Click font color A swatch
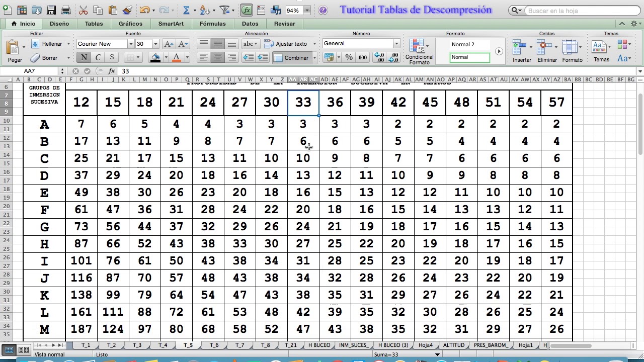This screenshot has height=362, width=644. [177, 57]
